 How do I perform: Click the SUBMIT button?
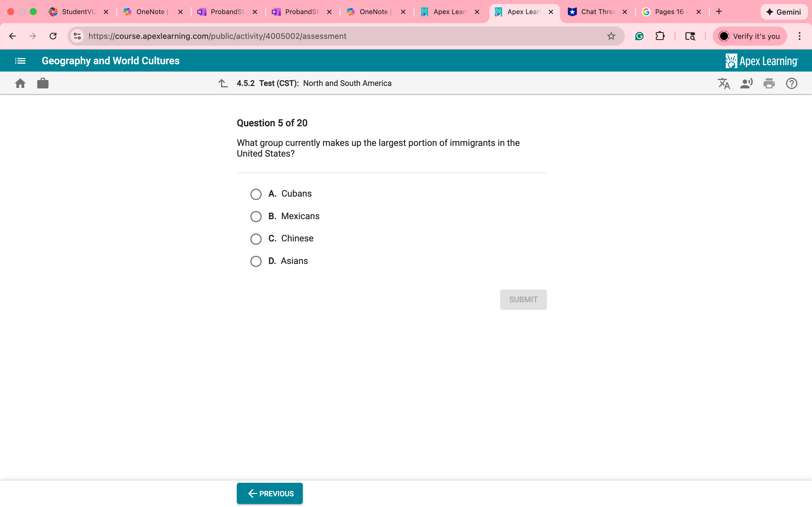click(523, 299)
